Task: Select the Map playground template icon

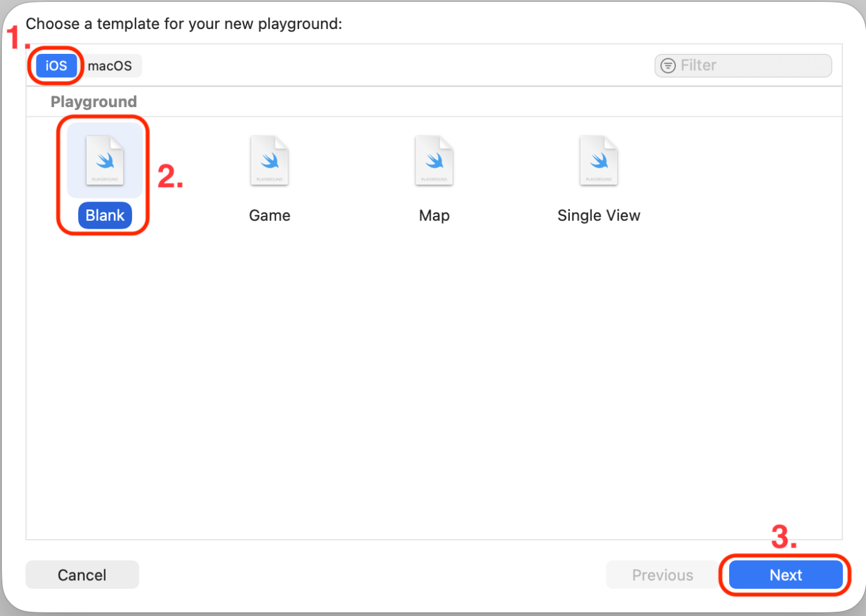Action: 434,160
